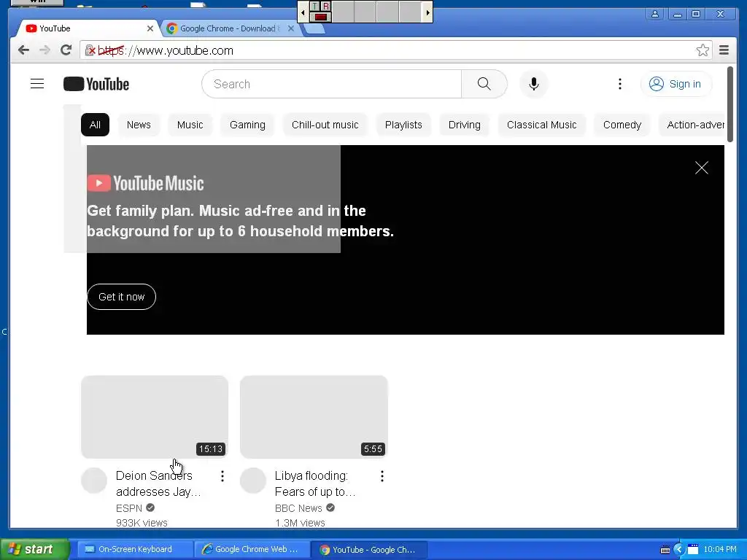This screenshot has height=560, width=747.
Task: Go back with browser back arrow
Action: click(x=23, y=50)
